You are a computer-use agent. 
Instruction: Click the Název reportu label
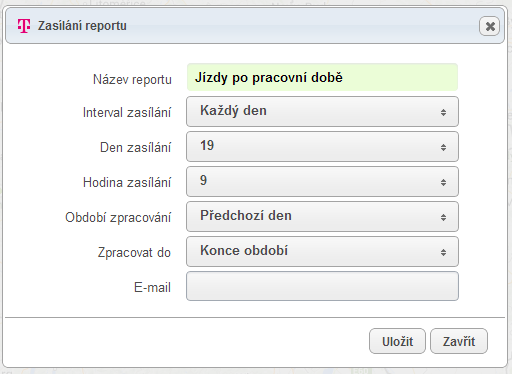(132, 80)
